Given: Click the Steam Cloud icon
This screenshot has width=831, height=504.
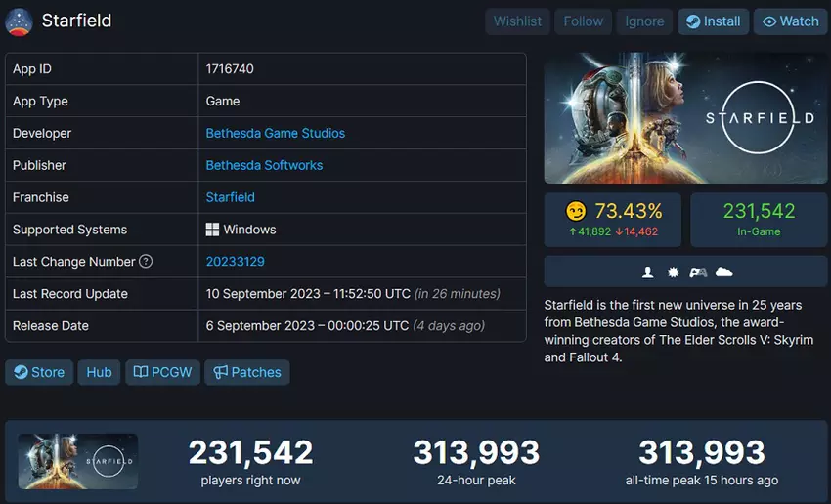Looking at the screenshot, I should pyautogui.click(x=723, y=272).
